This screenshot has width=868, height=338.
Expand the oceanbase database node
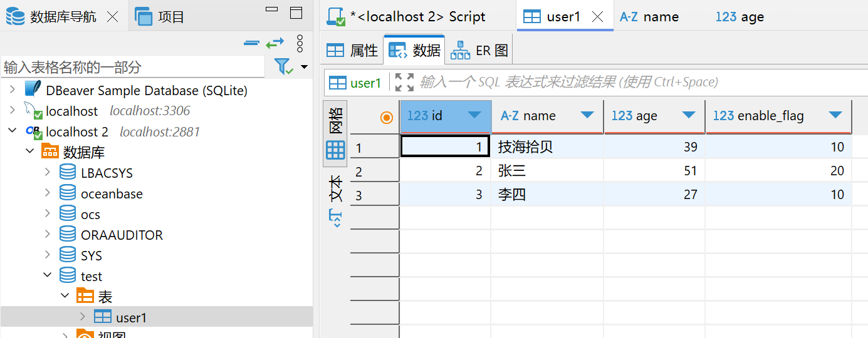[x=48, y=194]
